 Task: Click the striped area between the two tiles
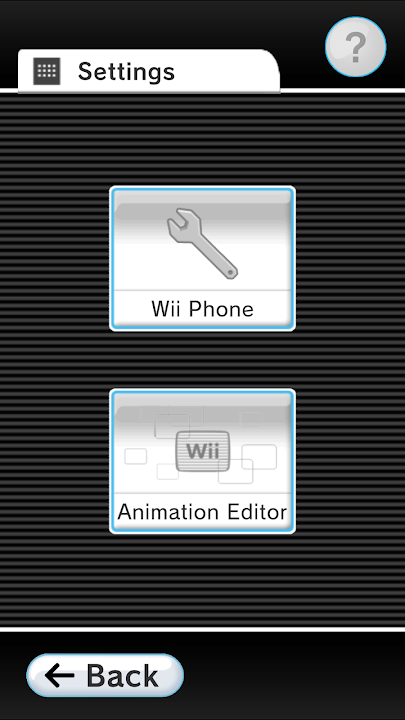pos(202,360)
